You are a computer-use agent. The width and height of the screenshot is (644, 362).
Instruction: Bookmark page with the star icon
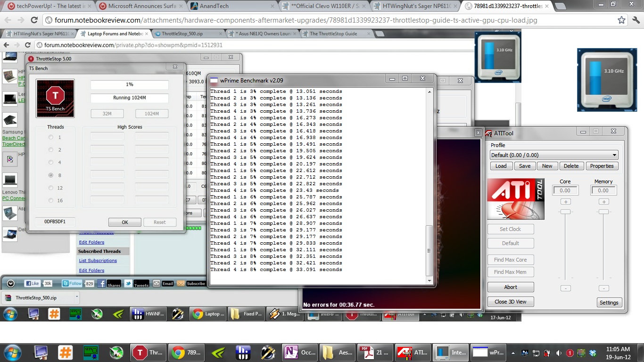622,20
